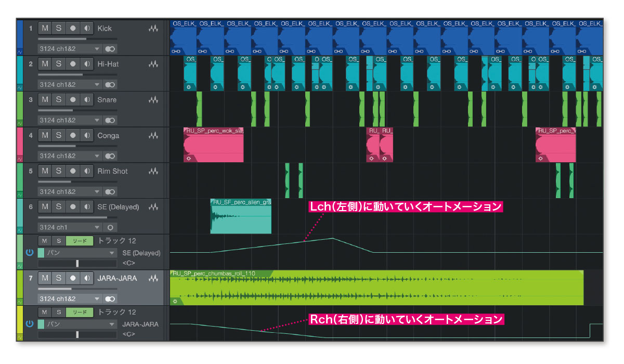
Task: Click the waveform icon beside JARA-JARA track name
Action: pyautogui.click(x=153, y=279)
